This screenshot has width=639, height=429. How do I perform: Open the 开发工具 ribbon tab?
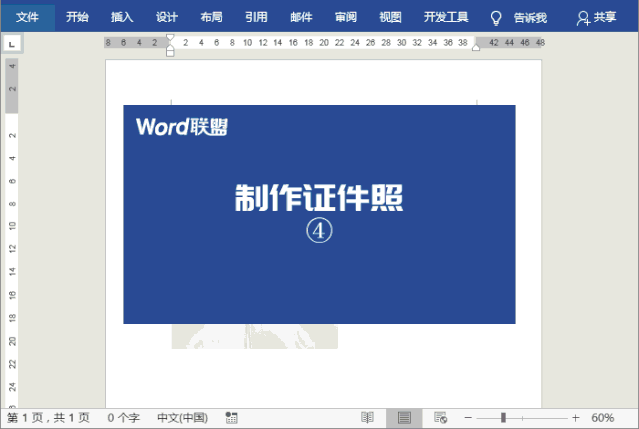pos(446,17)
